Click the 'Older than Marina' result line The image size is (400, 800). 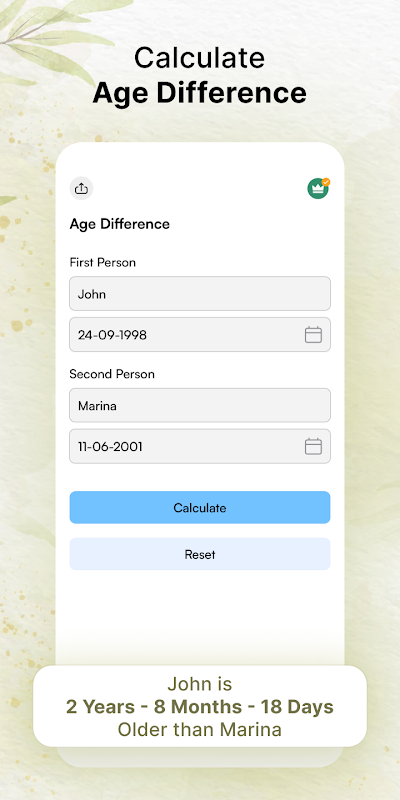pos(200,729)
